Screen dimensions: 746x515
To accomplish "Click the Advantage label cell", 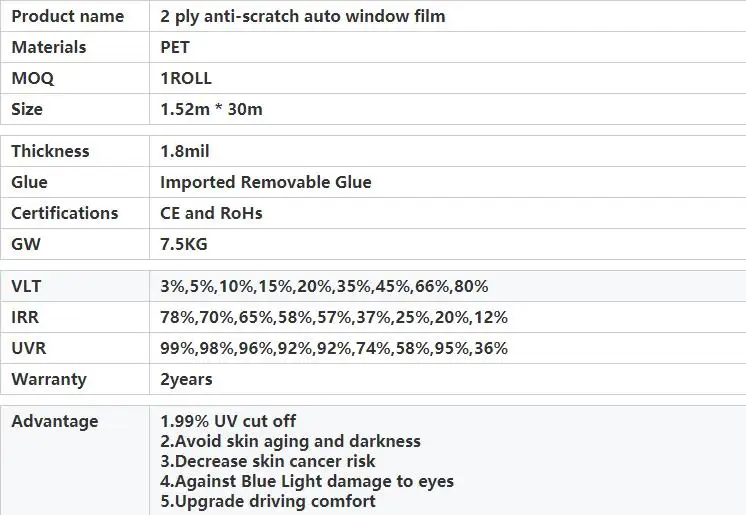I will 54,421.
